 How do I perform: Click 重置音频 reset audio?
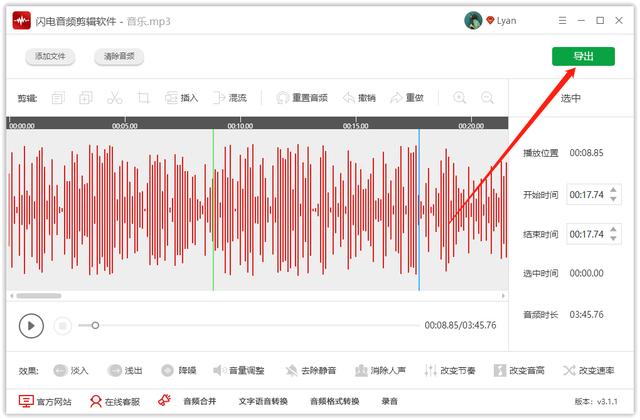click(302, 98)
